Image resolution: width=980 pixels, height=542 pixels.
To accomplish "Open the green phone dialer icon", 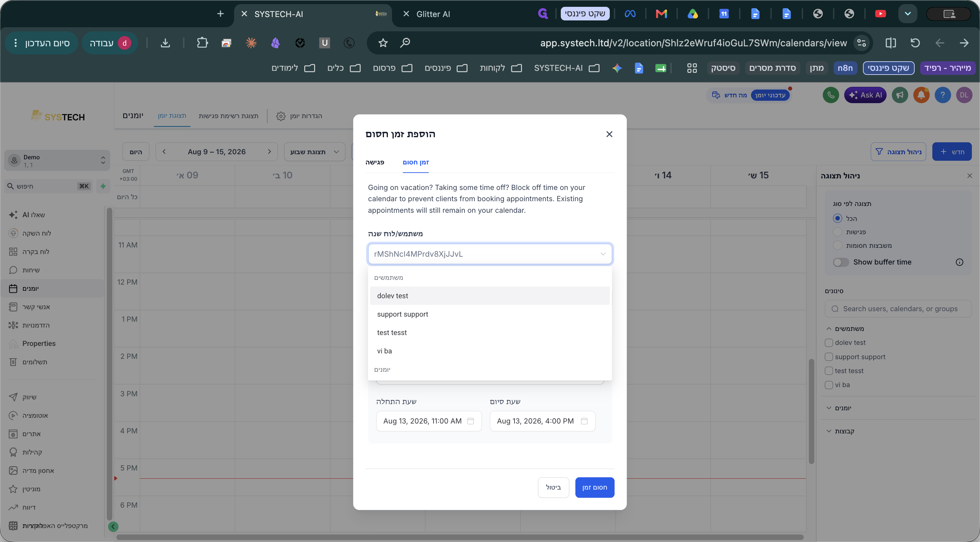I will 831,95.
